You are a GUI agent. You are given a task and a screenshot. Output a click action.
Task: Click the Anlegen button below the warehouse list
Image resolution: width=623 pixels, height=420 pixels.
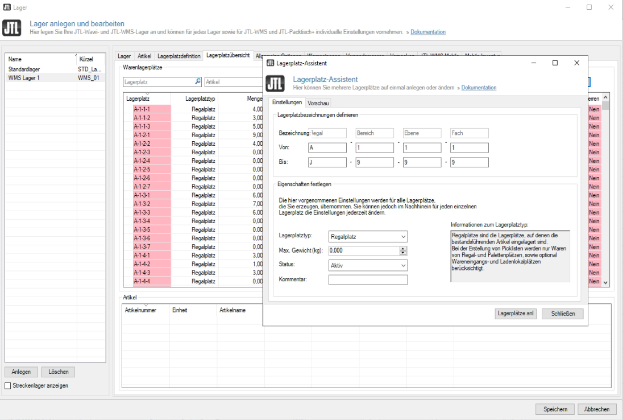[21, 372]
